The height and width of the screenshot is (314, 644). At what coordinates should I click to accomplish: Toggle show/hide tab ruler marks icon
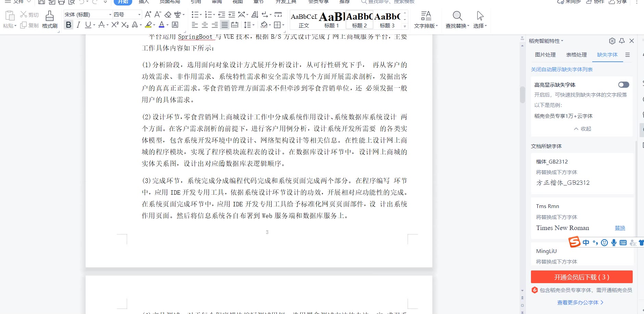278,14
